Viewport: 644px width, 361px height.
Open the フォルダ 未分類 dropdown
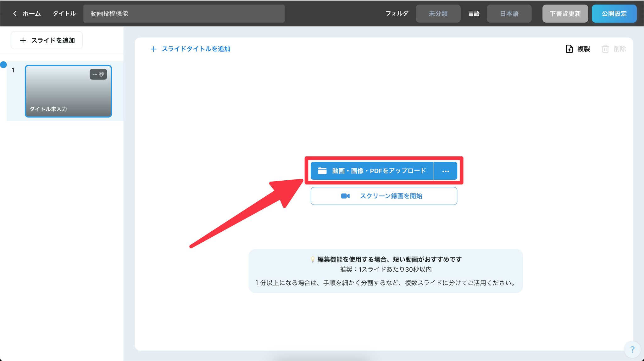438,14
